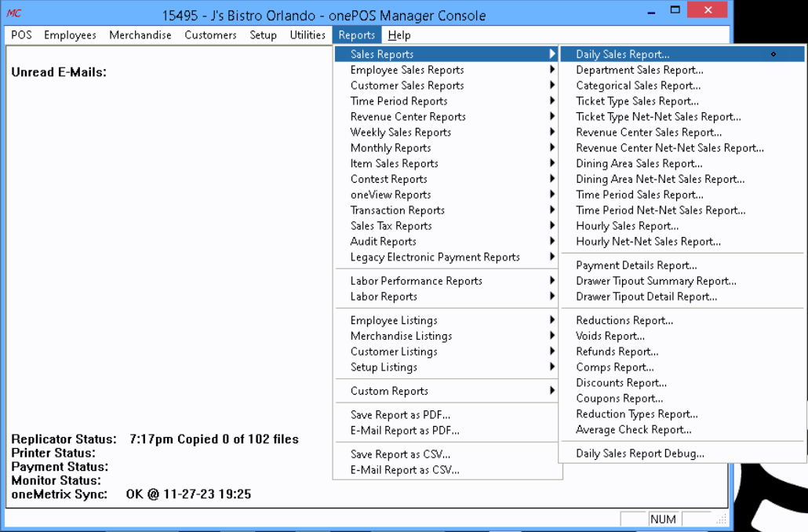Expand oneView Reports submenu
808x532 pixels.
pyautogui.click(x=446, y=195)
